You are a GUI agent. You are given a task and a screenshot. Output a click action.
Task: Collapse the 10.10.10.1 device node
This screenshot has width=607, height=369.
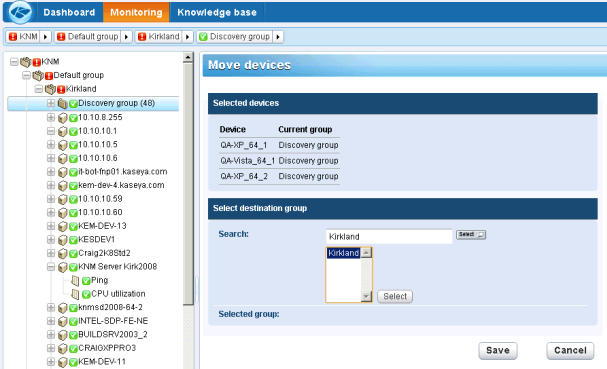pyautogui.click(x=51, y=131)
